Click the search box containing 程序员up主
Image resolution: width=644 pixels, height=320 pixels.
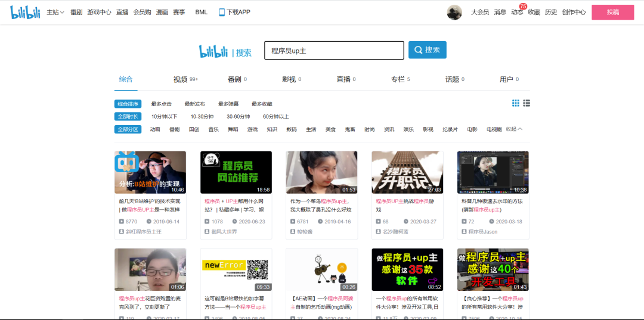334,51
